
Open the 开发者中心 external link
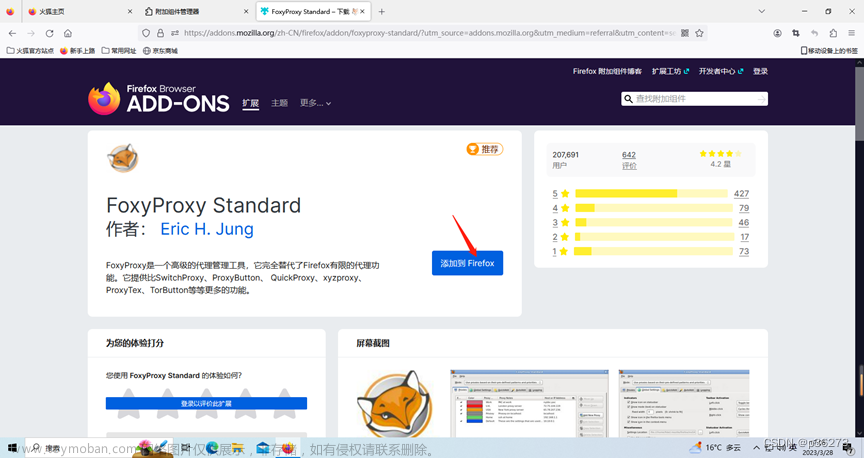point(721,71)
